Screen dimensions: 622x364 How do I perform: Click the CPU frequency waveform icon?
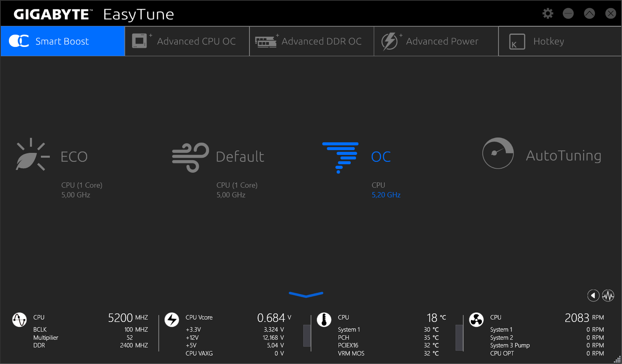point(19,320)
